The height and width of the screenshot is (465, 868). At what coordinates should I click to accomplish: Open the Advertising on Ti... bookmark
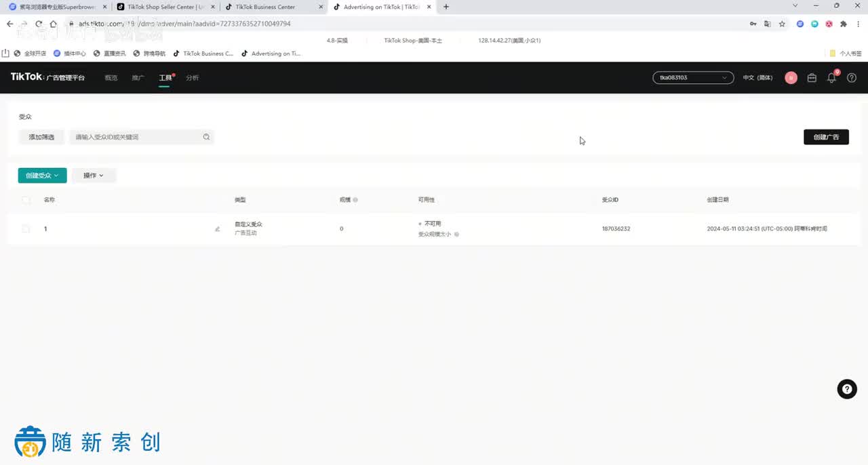point(271,54)
